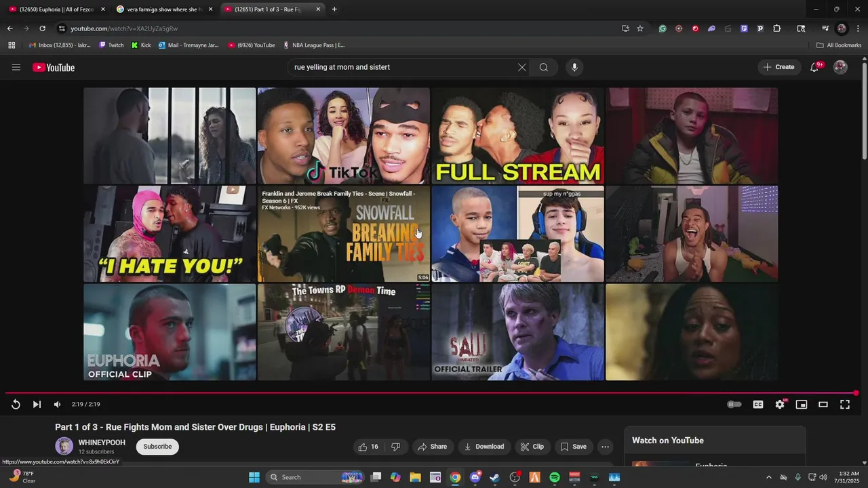Share the video

pos(432,447)
